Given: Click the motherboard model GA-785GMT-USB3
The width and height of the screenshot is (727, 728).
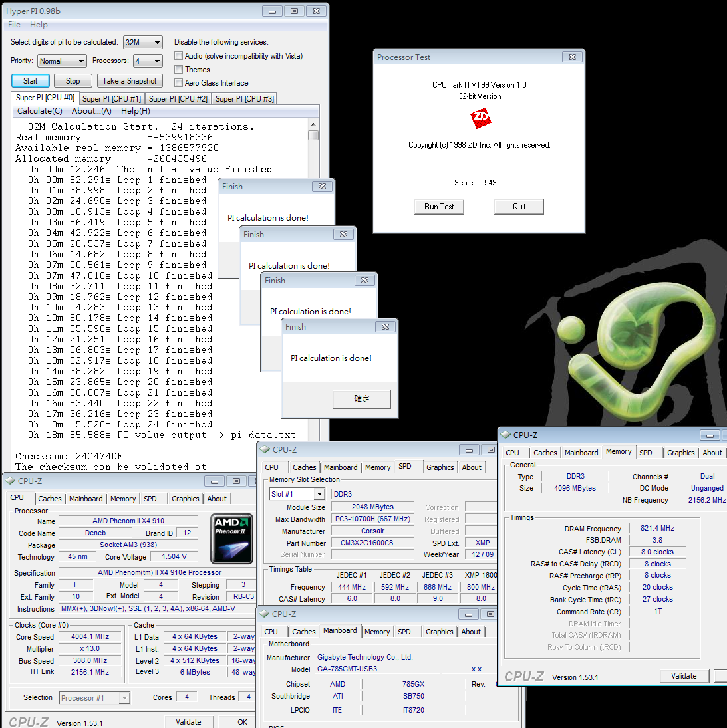Looking at the screenshot, I should (377, 669).
